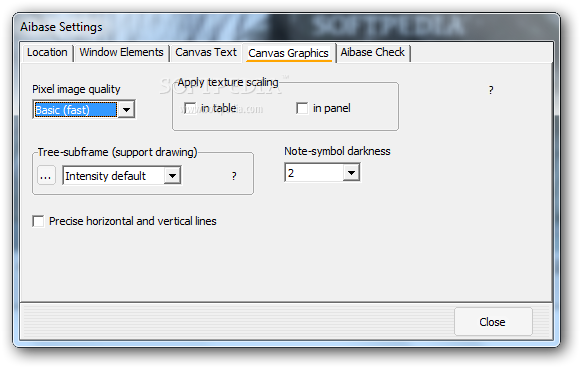Click the Tree-subframe (support drawing) group title
Viewport: 581px width, 368px height.
(x=117, y=152)
